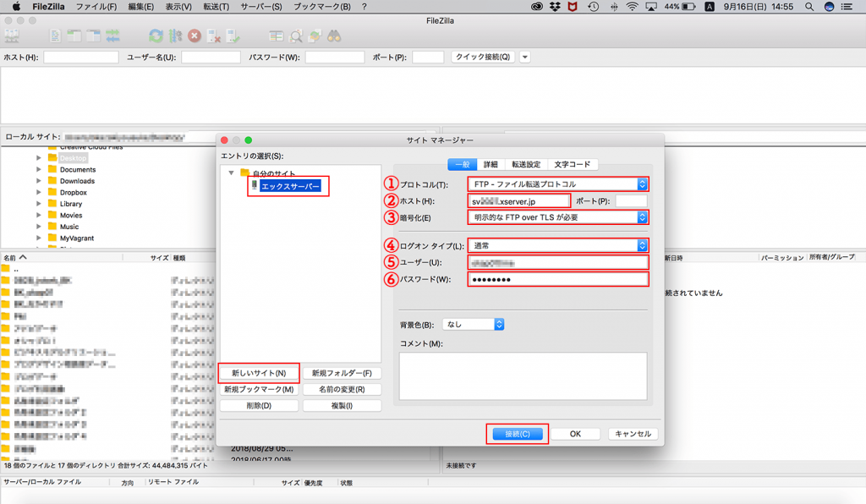Screen dimensions: 866x504
Task: Select the 一般 tab
Action: tap(463, 164)
